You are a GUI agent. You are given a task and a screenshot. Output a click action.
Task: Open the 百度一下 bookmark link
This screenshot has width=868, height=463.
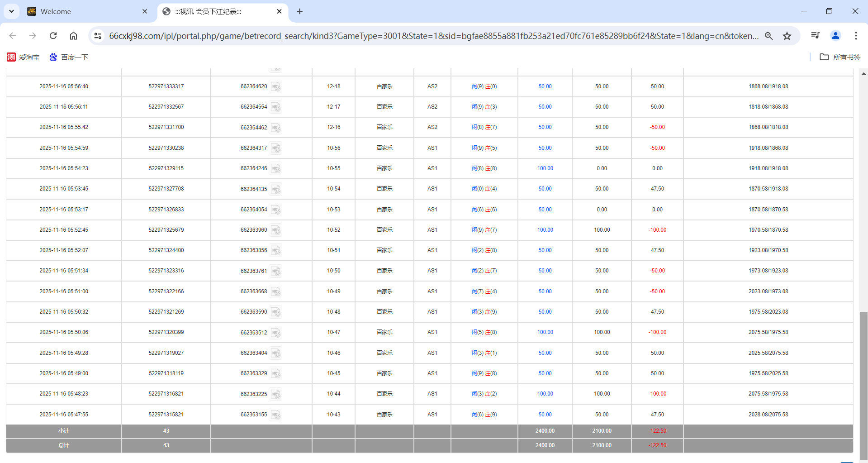69,57
